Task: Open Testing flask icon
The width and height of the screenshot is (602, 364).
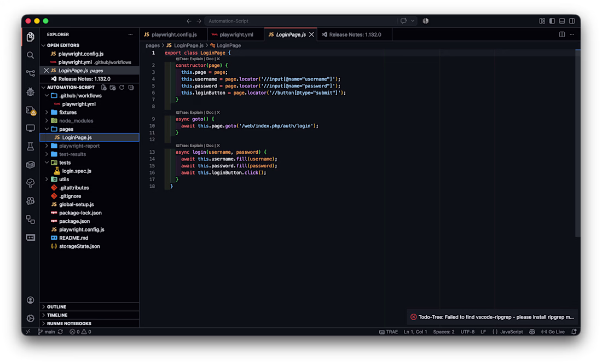Action: coord(30,146)
